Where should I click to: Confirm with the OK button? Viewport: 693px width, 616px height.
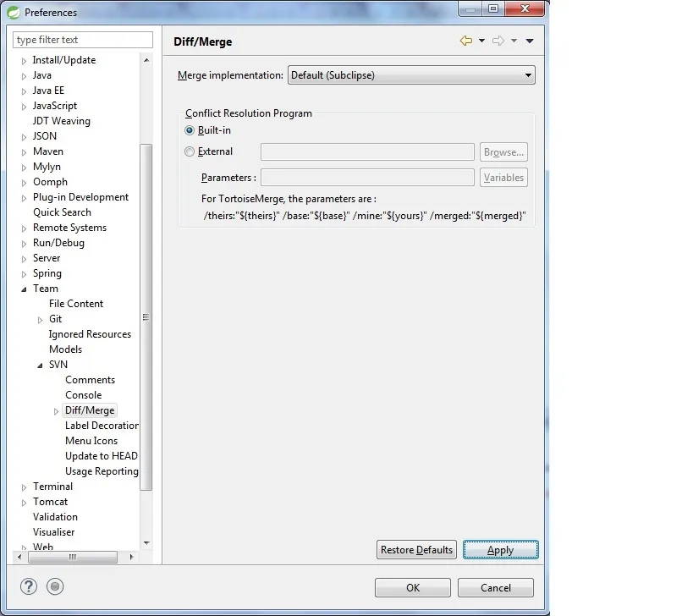[413, 588]
